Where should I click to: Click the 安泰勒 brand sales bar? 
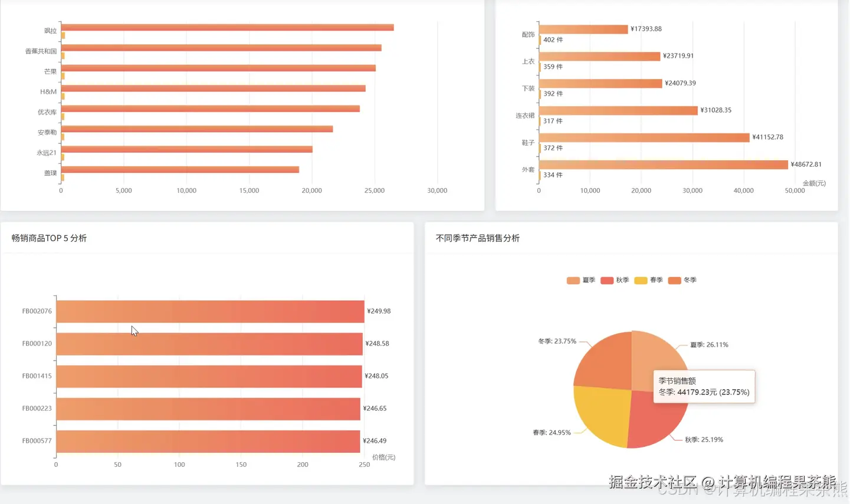pos(197,129)
